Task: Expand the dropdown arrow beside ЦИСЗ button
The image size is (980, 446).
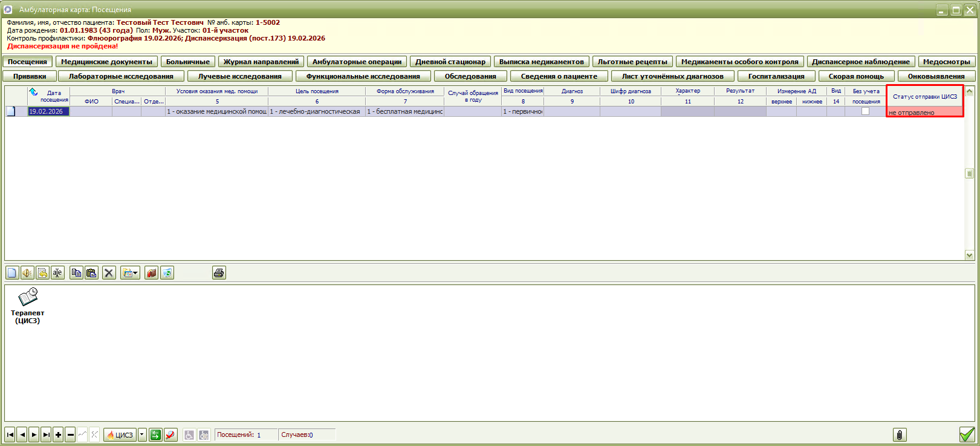Action: 142,435
